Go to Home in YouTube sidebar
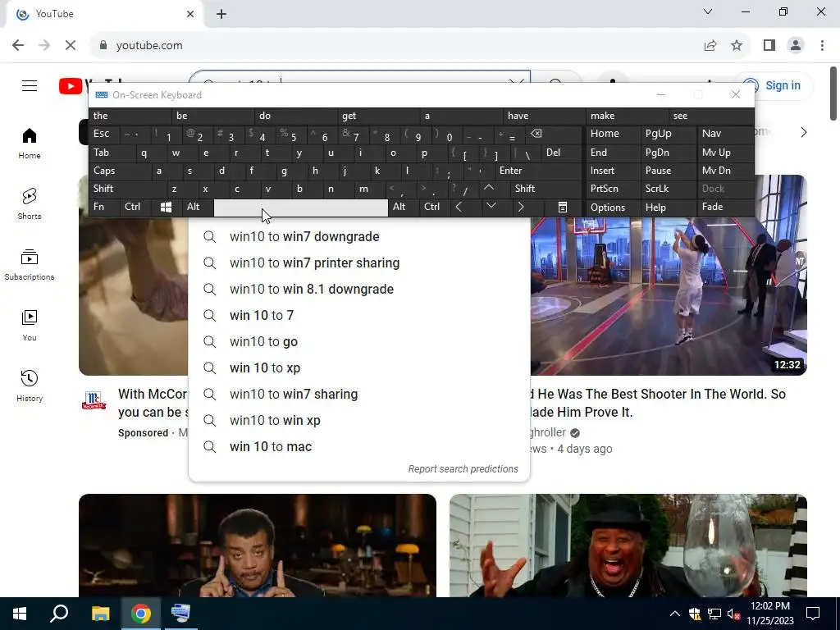Screen dimensions: 840x630 [x=30, y=144]
